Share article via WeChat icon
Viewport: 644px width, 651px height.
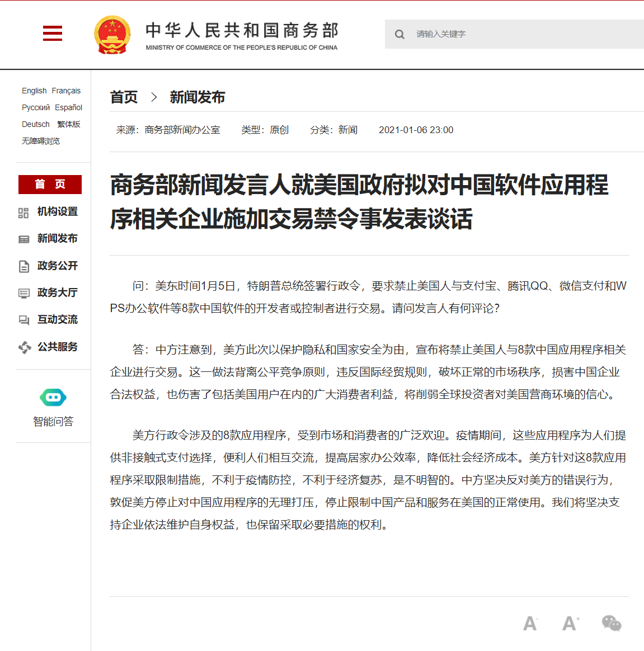point(611,623)
